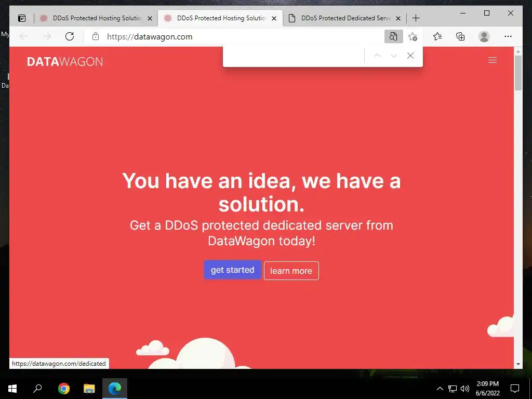Open the Collections panel
The height and width of the screenshot is (399, 532).
[x=460, y=36]
